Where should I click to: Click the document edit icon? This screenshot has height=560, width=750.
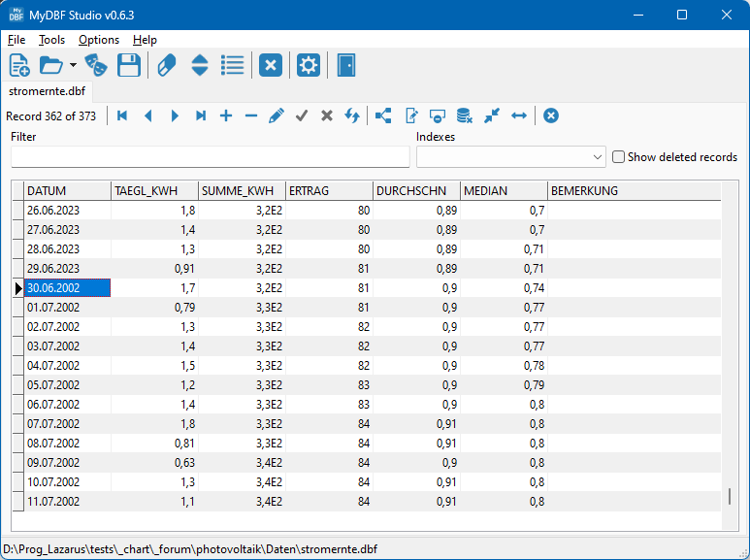click(411, 115)
